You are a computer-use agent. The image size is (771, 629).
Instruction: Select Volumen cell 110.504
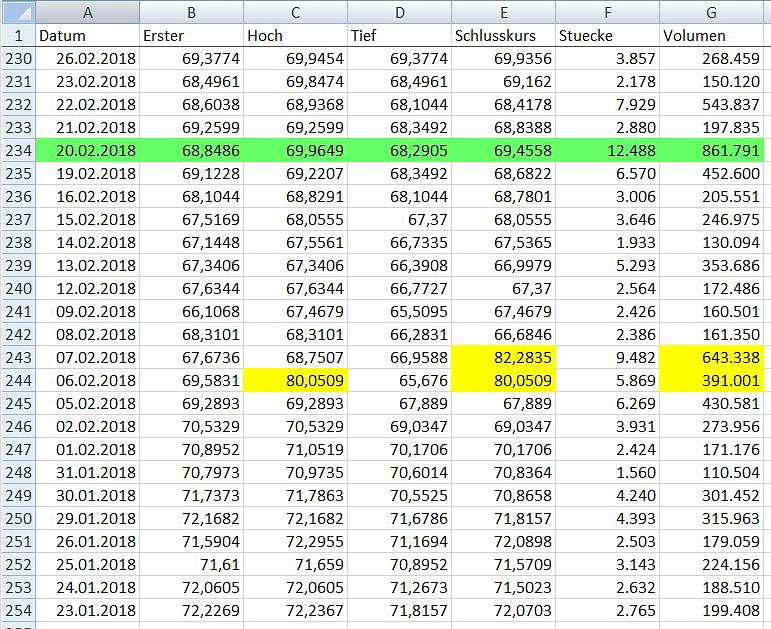712,473
